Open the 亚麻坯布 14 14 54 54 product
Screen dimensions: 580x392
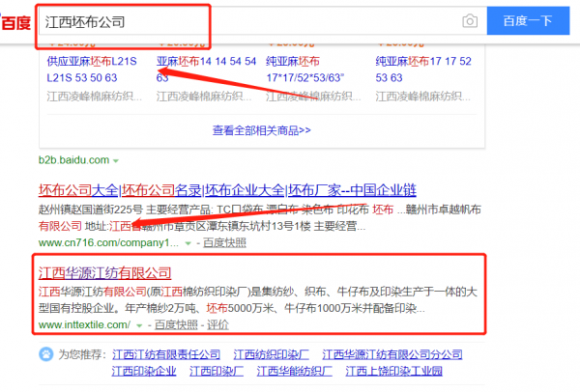click(207, 59)
